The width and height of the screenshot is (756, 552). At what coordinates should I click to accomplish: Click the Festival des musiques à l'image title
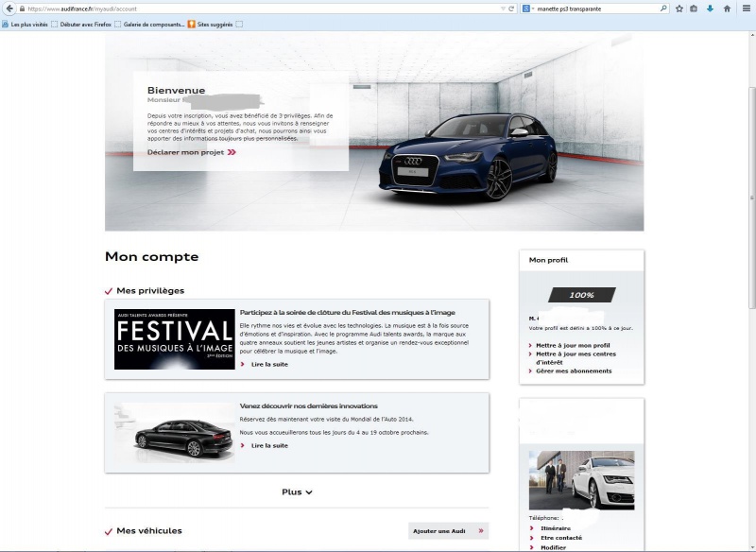(x=347, y=313)
